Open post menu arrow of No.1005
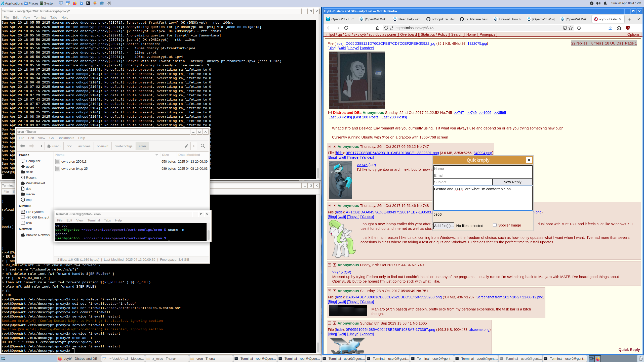The image size is (644, 362). click(334, 323)
